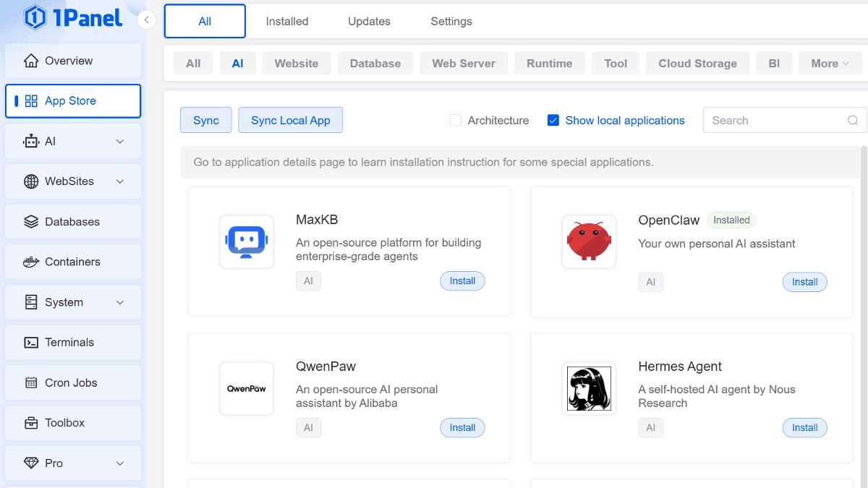This screenshot has height=488, width=868.
Task: Install the OpenClaw application
Action: (x=804, y=282)
